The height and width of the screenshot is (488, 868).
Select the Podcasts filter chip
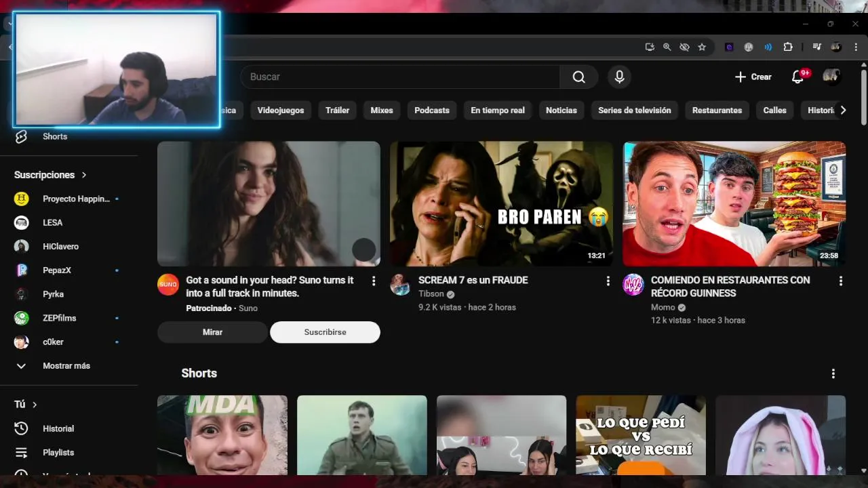[x=432, y=110]
